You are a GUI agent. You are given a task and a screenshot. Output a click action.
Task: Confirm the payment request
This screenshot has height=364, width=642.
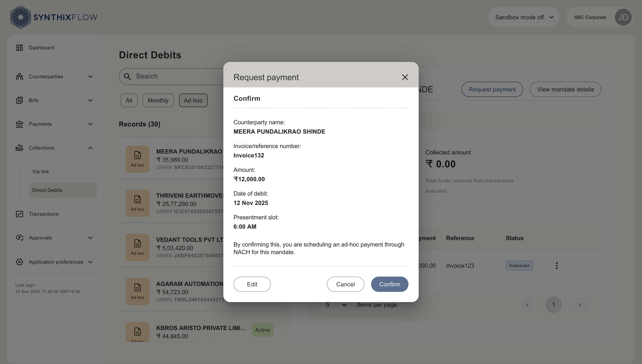pos(390,284)
